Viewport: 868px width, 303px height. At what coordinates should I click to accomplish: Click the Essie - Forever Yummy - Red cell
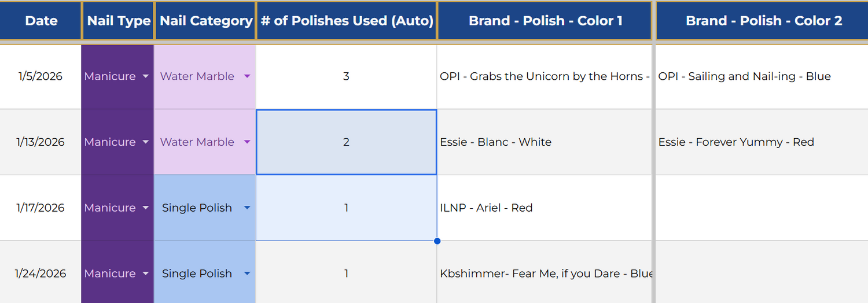tap(736, 142)
